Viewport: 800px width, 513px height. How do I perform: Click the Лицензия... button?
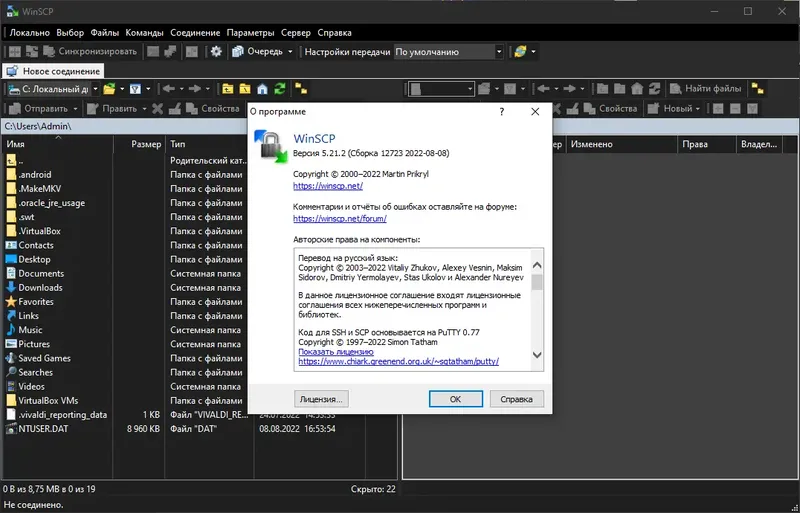click(321, 399)
